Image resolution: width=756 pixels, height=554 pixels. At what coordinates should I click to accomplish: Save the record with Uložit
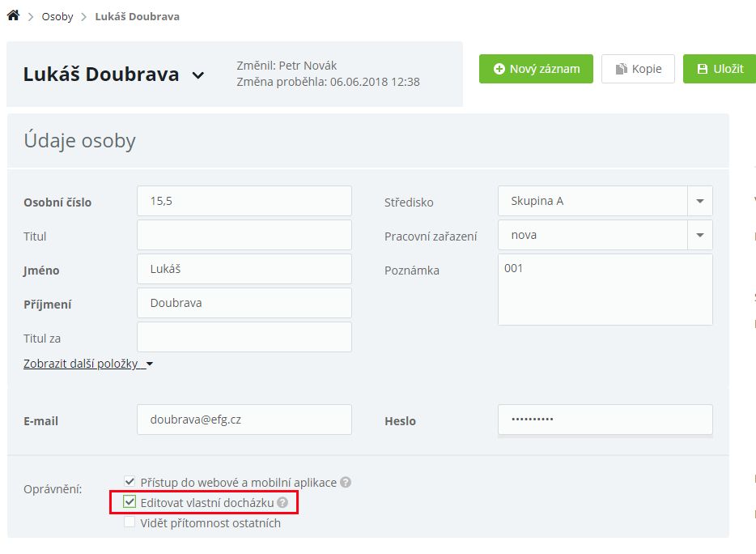click(720, 69)
